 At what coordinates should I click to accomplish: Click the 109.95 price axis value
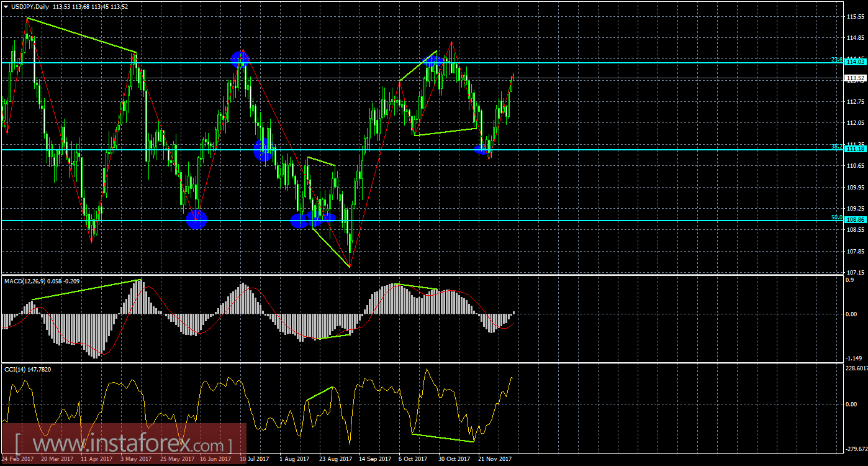click(856, 187)
